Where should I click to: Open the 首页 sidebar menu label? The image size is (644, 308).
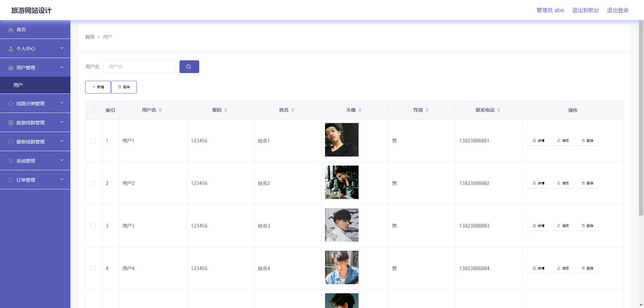21,29
